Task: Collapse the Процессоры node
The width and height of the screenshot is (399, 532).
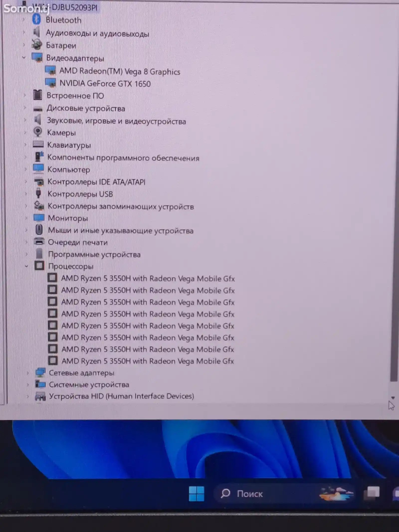Action: pos(26,266)
